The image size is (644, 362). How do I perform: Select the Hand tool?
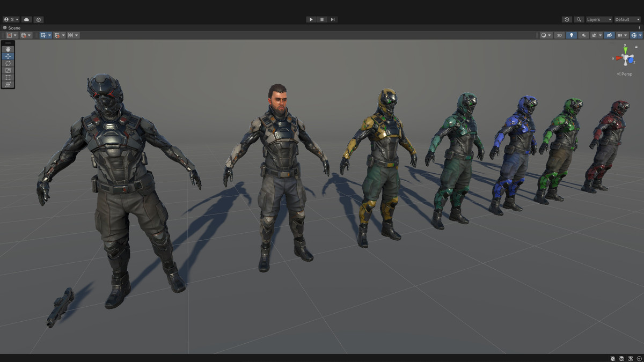tap(8, 50)
